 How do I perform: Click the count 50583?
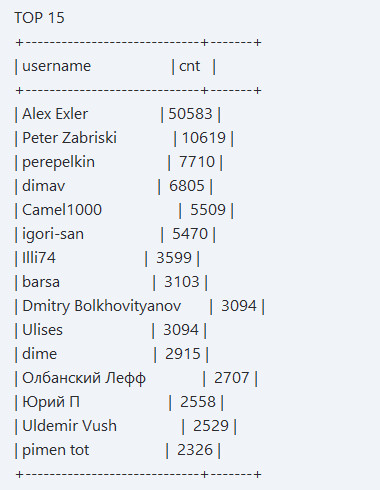(x=190, y=114)
